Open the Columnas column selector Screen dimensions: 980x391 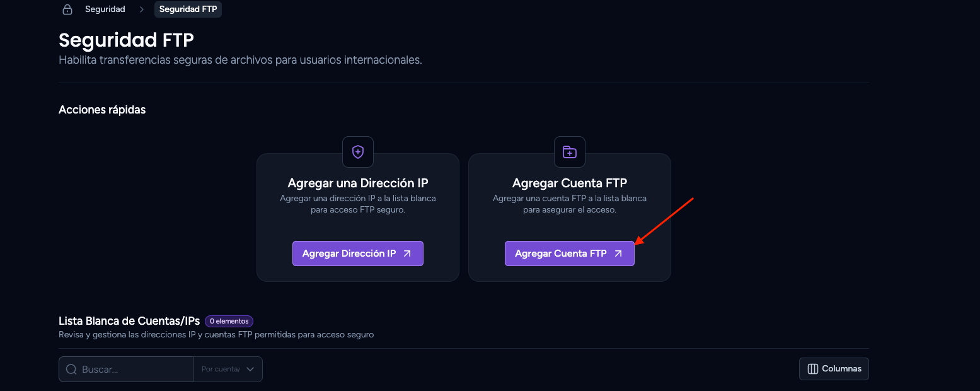click(x=834, y=369)
